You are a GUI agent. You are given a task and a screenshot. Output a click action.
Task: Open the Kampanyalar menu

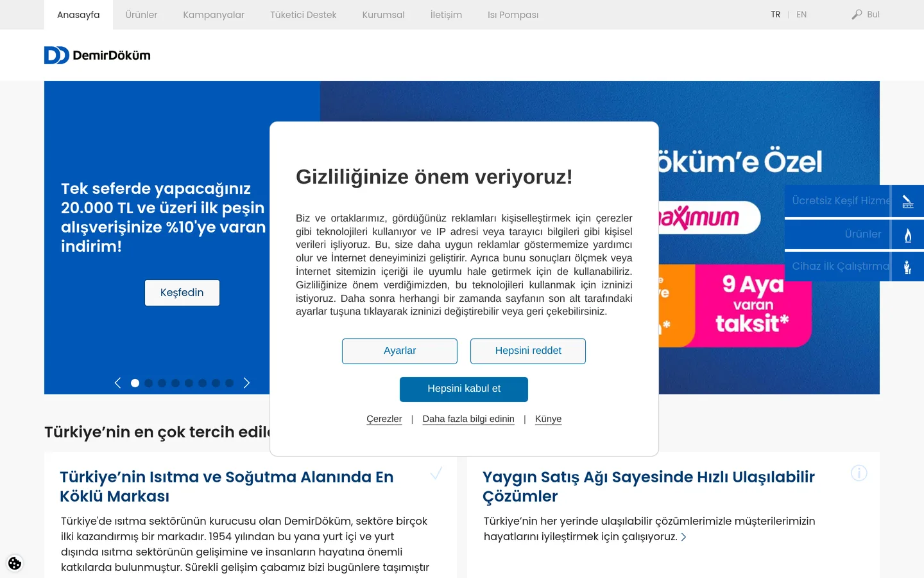214,15
